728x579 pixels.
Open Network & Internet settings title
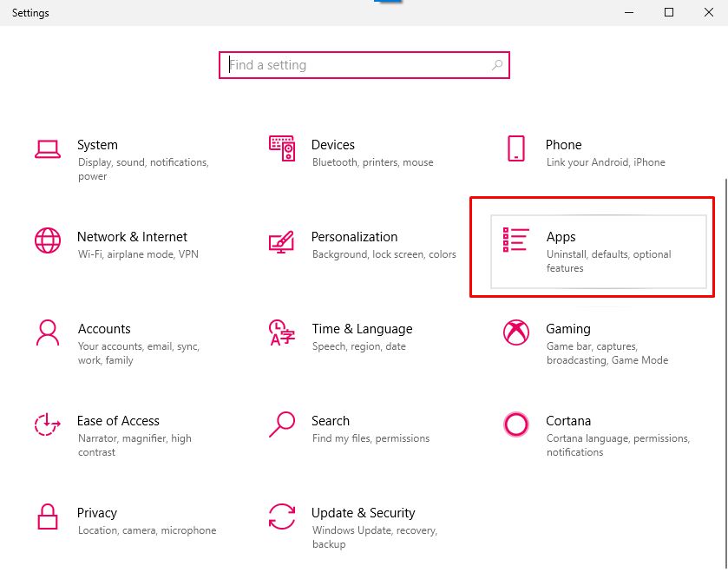[x=132, y=237]
